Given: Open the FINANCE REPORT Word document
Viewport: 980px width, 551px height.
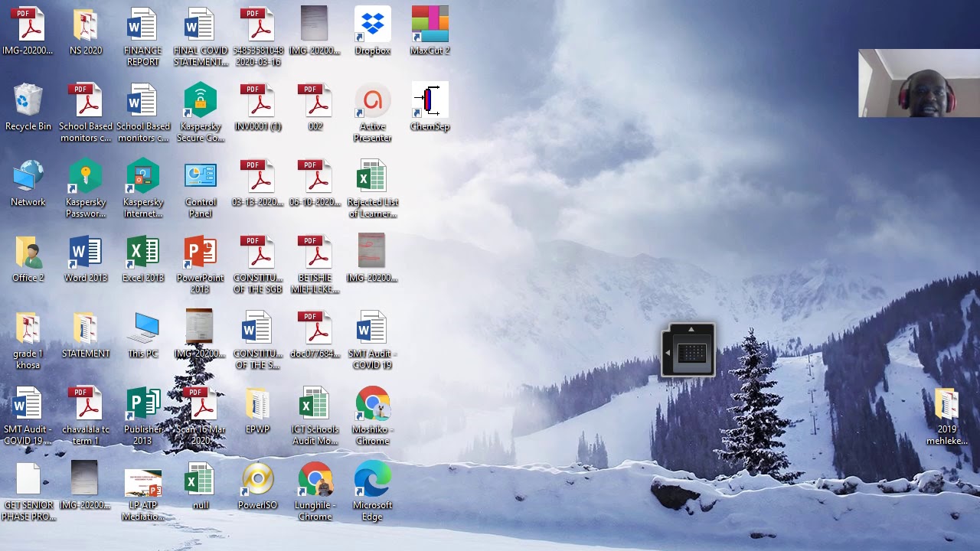Looking at the screenshot, I should [x=143, y=37].
